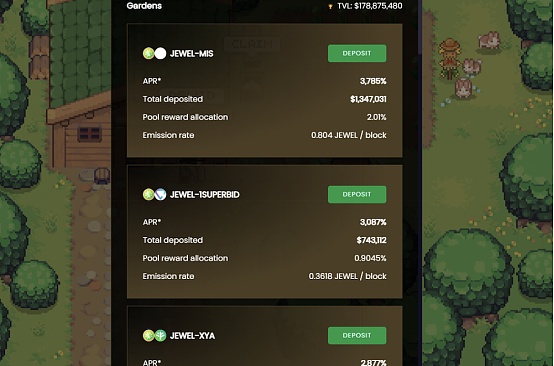Select the JEWEL-1SUPERBID pool name
Viewport: 554px width, 366px height.
click(205, 194)
